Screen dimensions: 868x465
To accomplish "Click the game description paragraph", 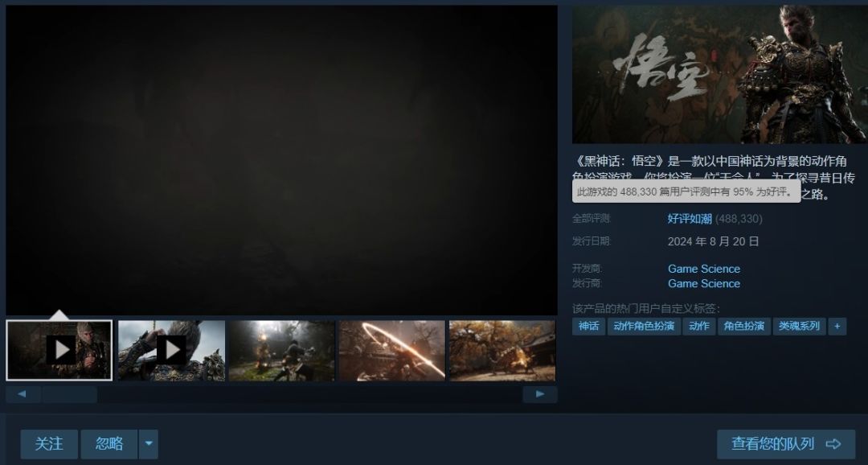I will coord(714,177).
